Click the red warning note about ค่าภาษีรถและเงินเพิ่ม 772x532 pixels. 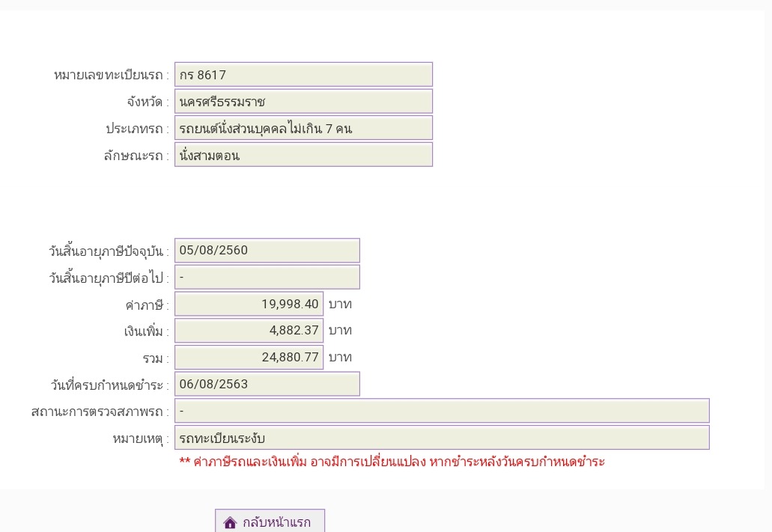[392, 462]
